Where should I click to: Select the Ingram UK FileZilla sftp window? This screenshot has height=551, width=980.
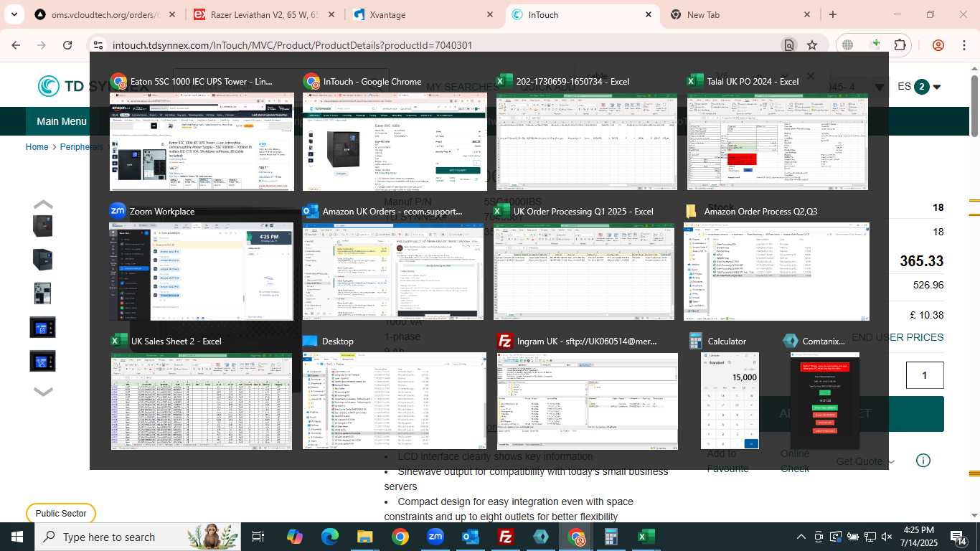point(587,401)
